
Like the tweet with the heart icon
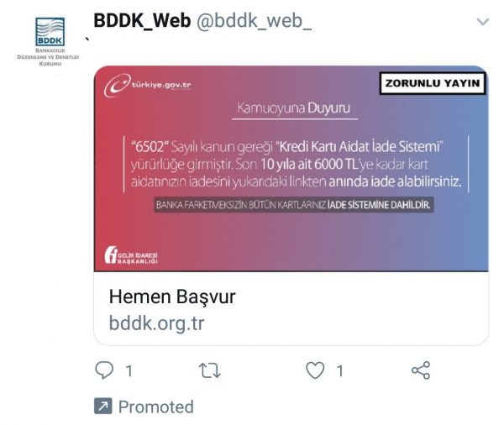[x=315, y=370]
